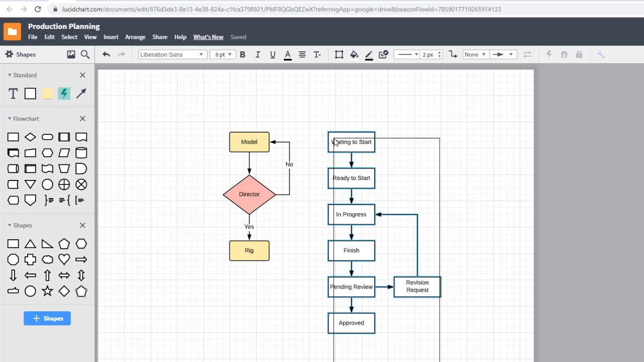
Task: Open the line style dropdown
Action: click(407, 54)
